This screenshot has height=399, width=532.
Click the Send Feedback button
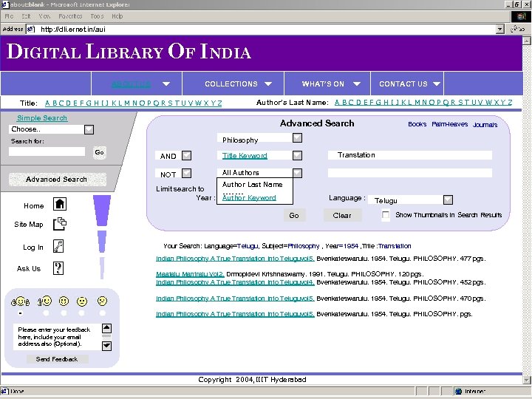point(57,359)
